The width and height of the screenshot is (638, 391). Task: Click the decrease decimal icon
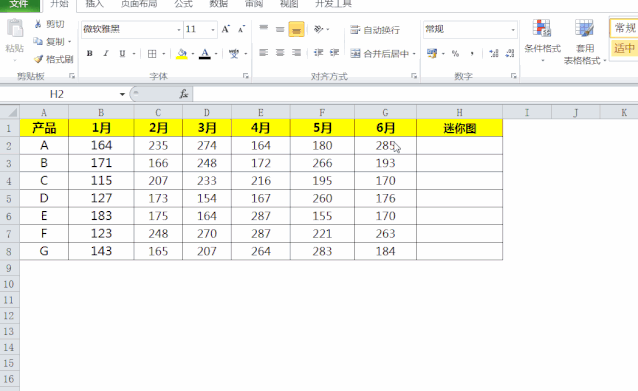point(510,53)
